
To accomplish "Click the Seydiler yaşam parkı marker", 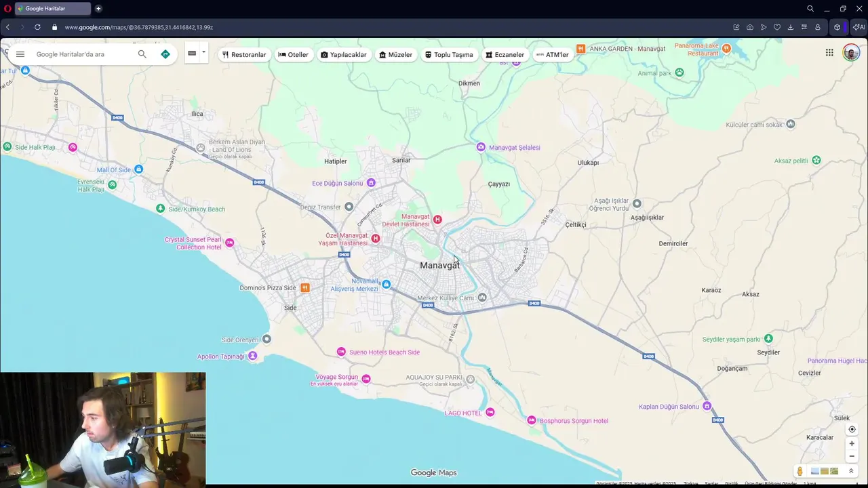I will tap(768, 338).
